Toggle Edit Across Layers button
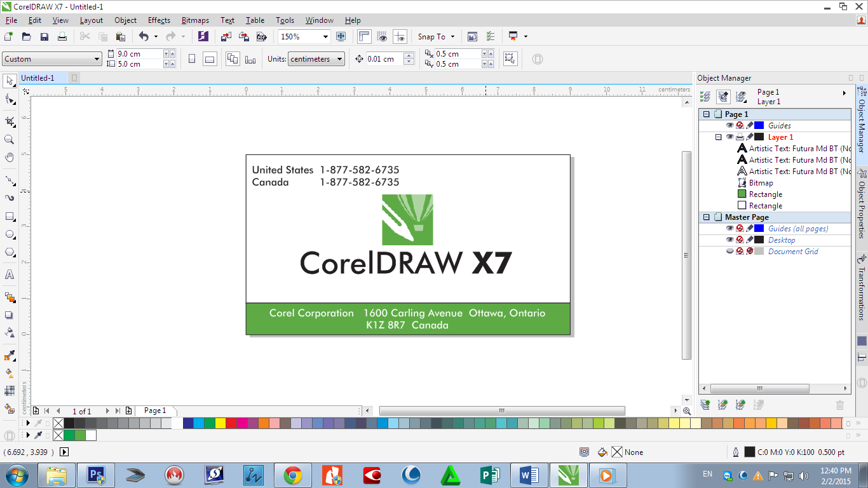 (722, 97)
